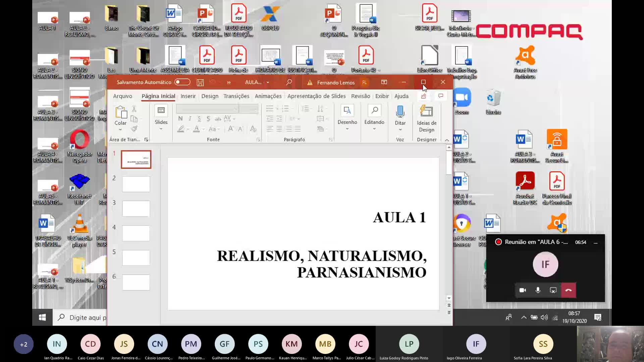Center text in Parágrafo group
This screenshot has width=644, height=362.
point(279,129)
